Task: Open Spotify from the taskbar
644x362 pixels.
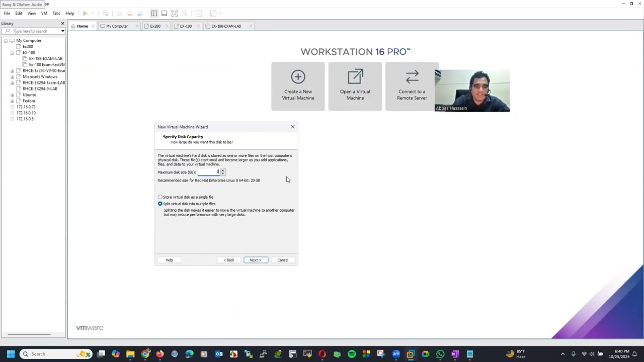Action: tap(352, 354)
